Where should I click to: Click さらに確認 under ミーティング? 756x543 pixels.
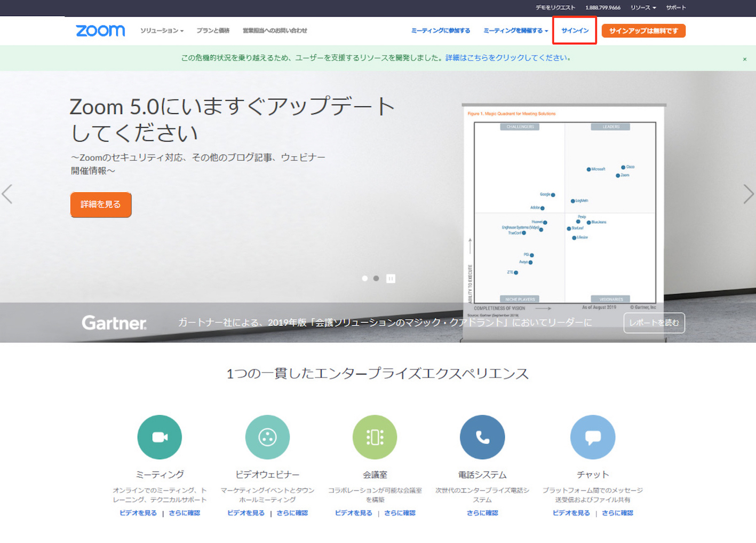(184, 513)
